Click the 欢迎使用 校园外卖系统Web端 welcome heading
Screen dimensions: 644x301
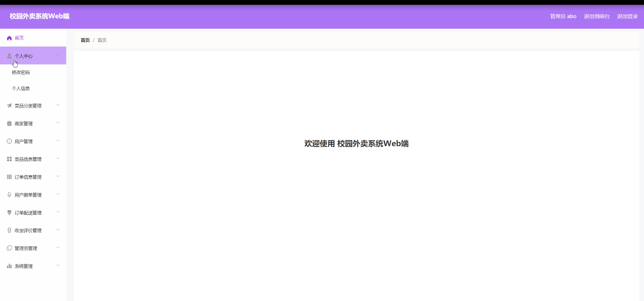[x=357, y=144]
